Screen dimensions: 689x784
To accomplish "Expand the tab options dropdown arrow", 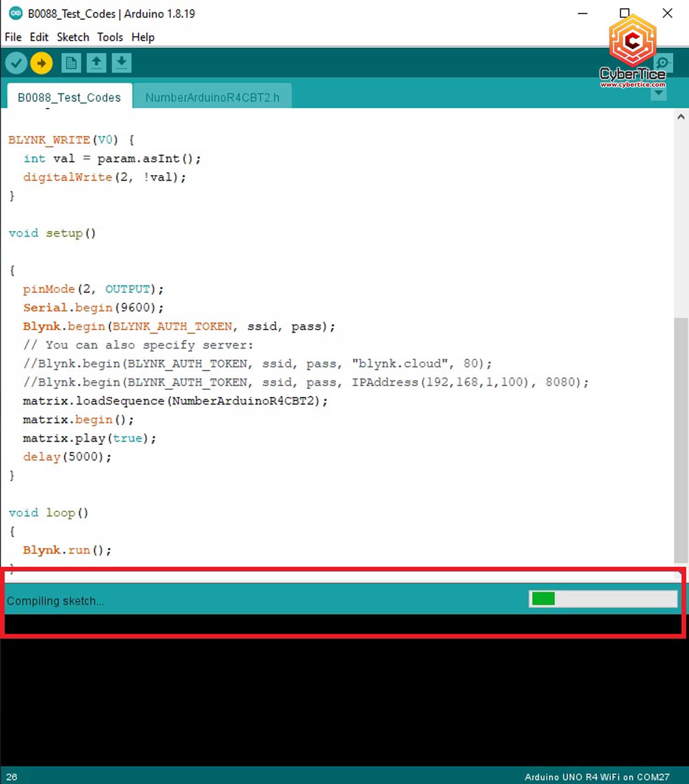I will point(659,93).
